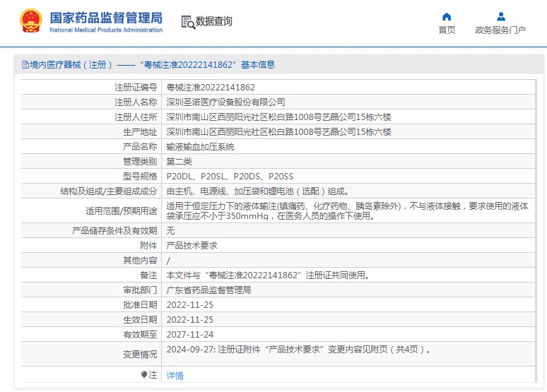This screenshot has width=547, height=392.
Task: Click the national emblem logo
Action: (x=30, y=21)
